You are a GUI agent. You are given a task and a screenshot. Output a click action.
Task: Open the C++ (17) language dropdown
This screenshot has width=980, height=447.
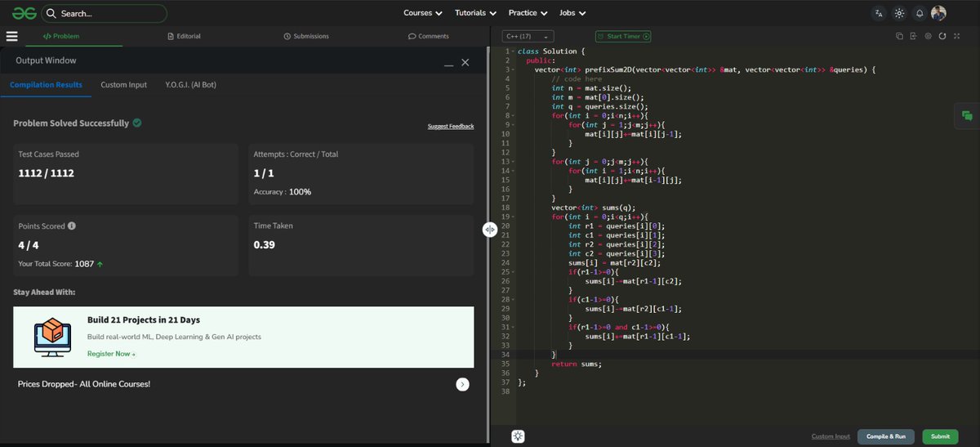[x=528, y=36]
